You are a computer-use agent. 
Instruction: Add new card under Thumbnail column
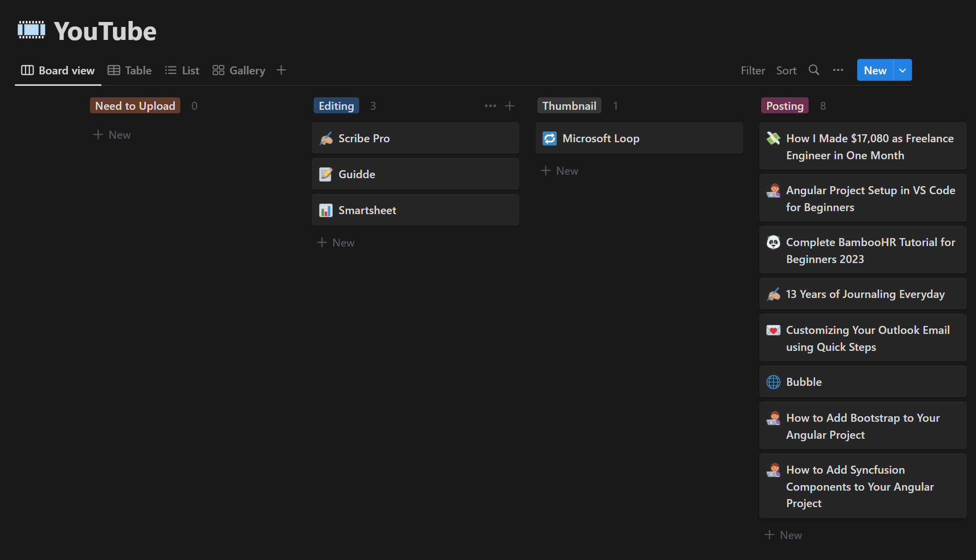pyautogui.click(x=559, y=171)
